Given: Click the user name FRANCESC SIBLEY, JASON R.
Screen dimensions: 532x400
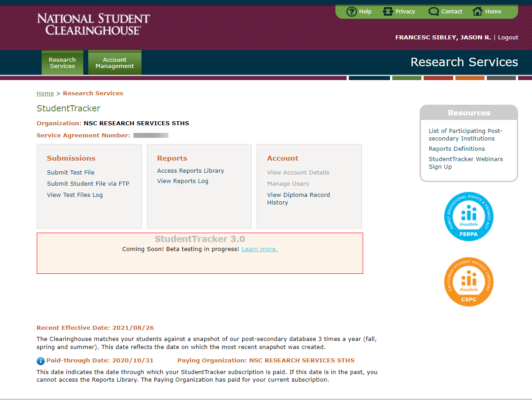Looking at the screenshot, I should point(443,37).
